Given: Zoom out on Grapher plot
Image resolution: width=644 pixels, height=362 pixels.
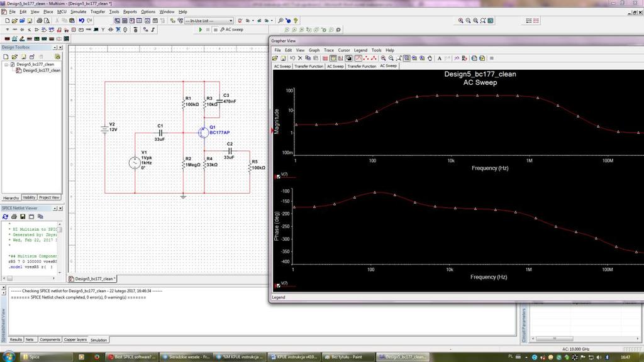Looking at the screenshot, I should click(x=391, y=58).
